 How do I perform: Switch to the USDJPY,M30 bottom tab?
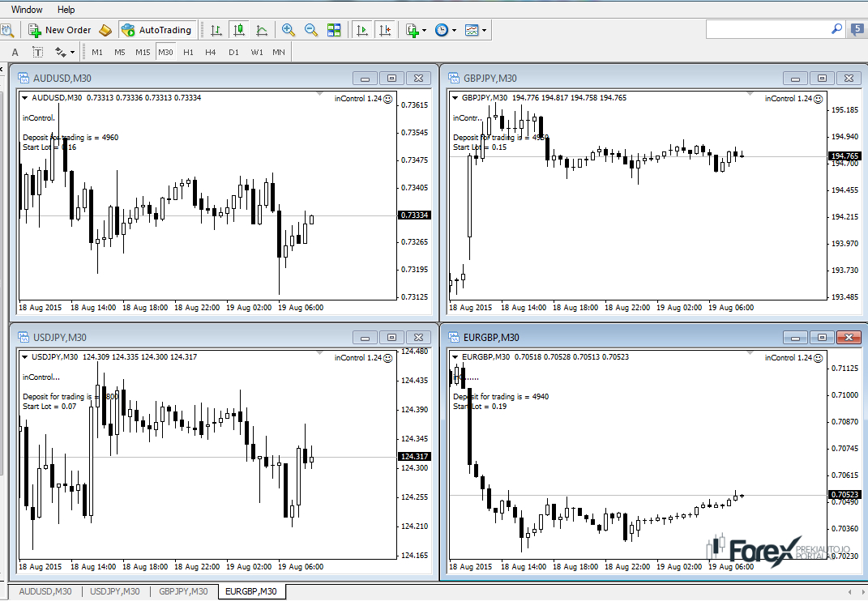point(114,591)
